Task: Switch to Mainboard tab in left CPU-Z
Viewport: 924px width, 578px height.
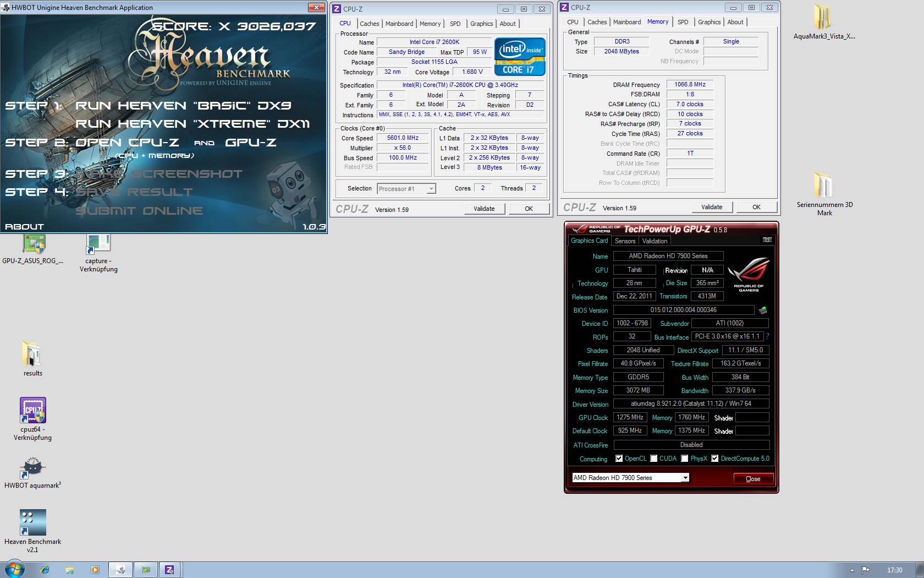Action: [399, 24]
